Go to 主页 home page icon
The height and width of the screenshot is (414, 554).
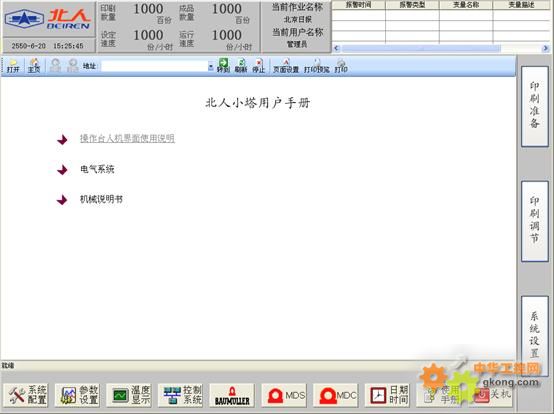[x=34, y=66]
